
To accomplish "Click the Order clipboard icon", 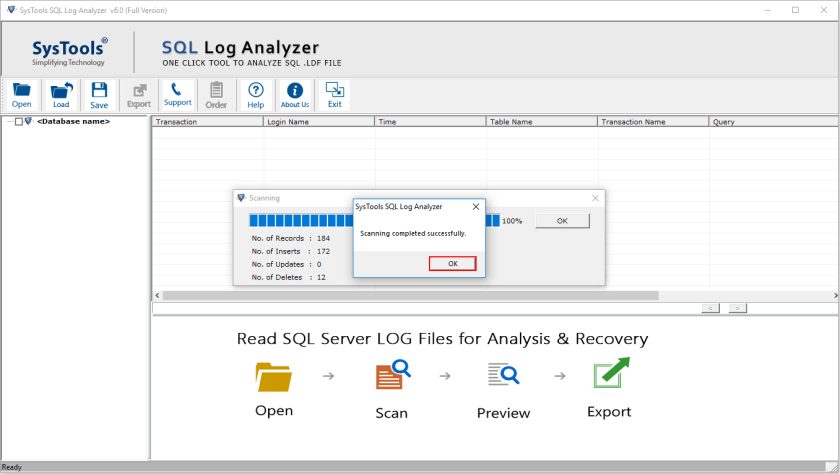I will click(216, 94).
